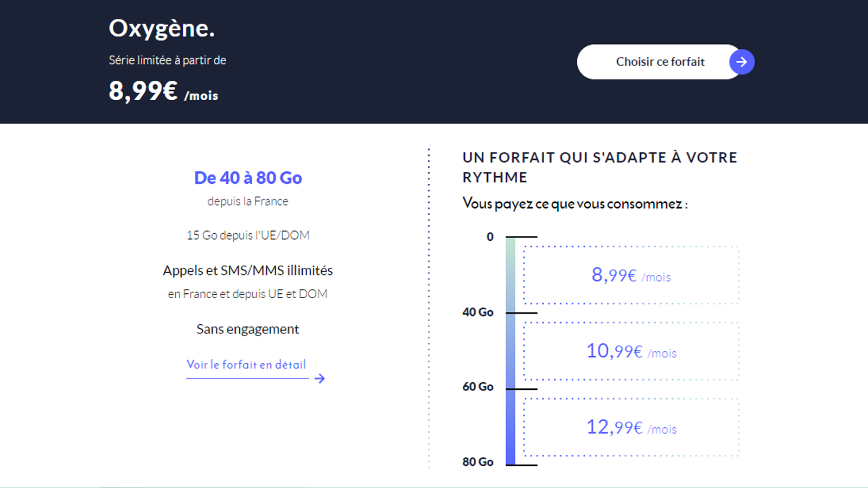Click the 8,99€ /mois header price
The height and width of the screenshot is (488, 868).
click(x=163, y=91)
